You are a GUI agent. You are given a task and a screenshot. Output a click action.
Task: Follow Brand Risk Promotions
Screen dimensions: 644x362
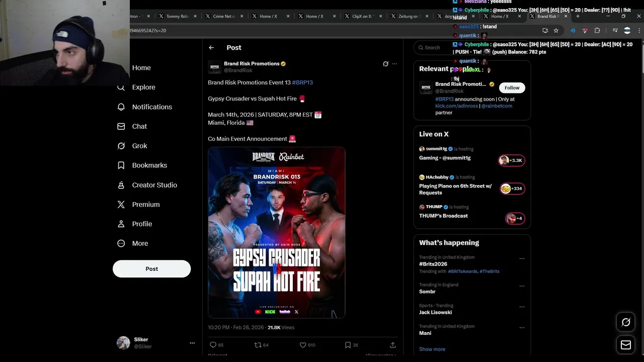(512, 88)
